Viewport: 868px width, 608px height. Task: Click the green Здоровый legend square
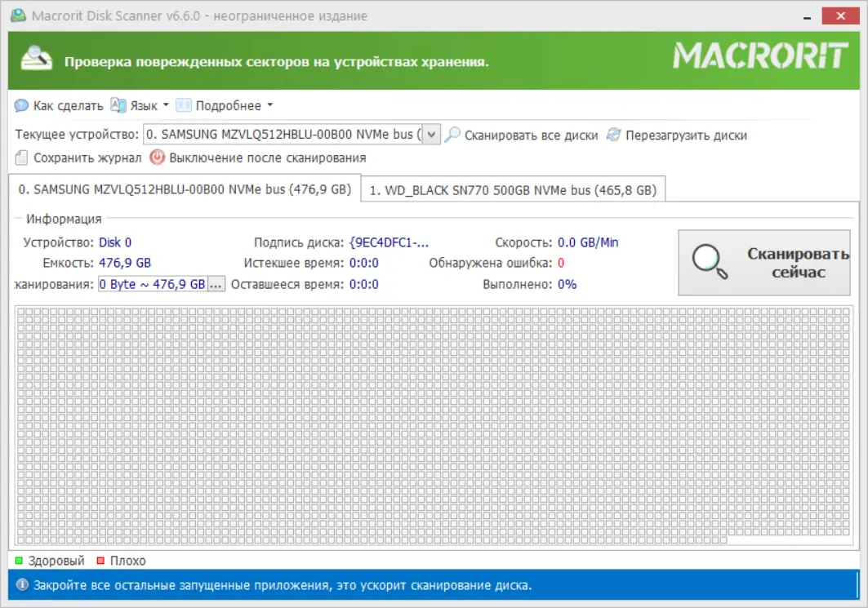click(x=20, y=561)
